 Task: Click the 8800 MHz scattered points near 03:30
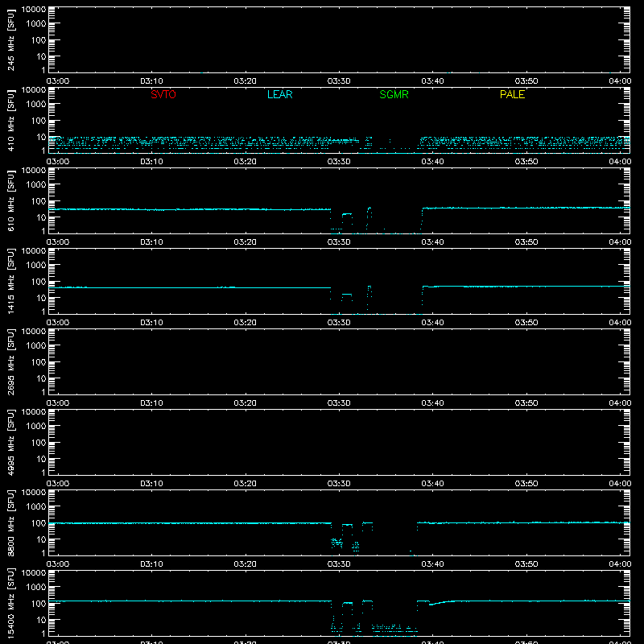pyautogui.click(x=336, y=543)
